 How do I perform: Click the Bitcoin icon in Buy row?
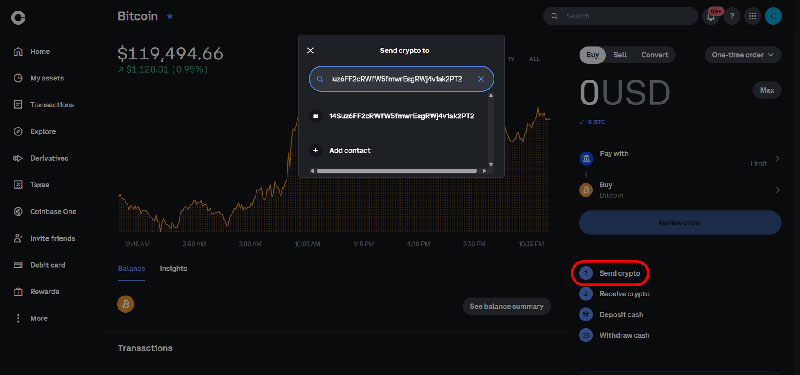[x=586, y=190]
